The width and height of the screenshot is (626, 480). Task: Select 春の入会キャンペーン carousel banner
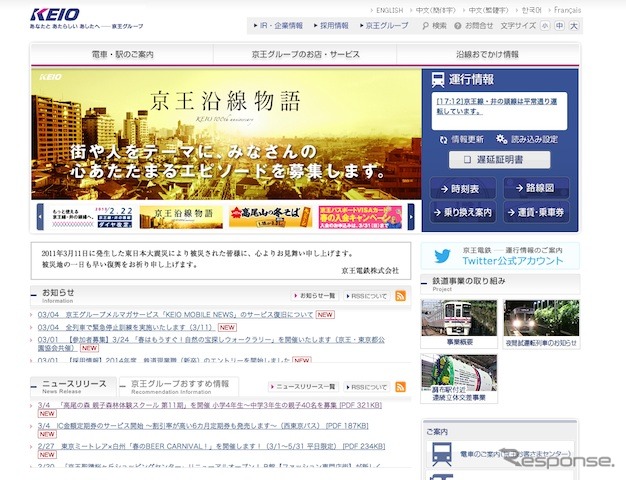click(360, 217)
